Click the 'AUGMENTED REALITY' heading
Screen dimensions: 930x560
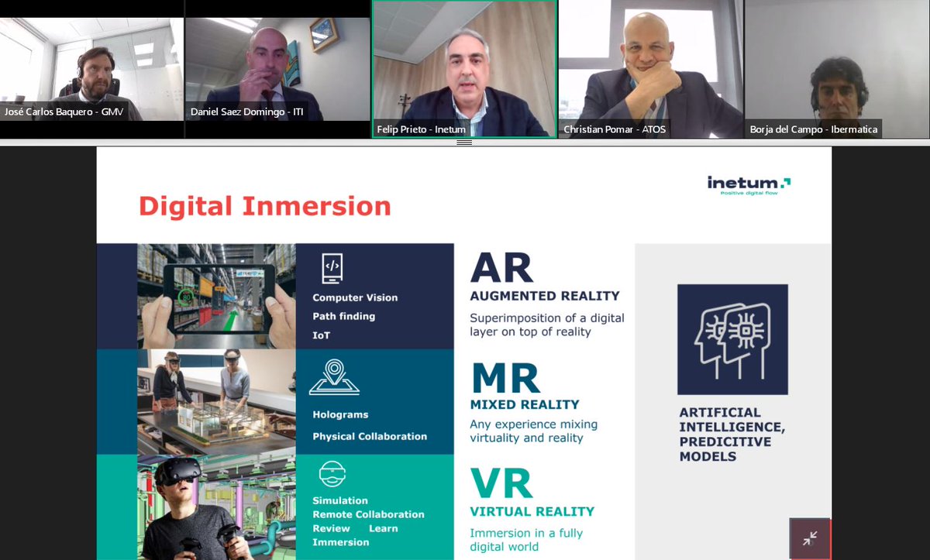point(545,296)
